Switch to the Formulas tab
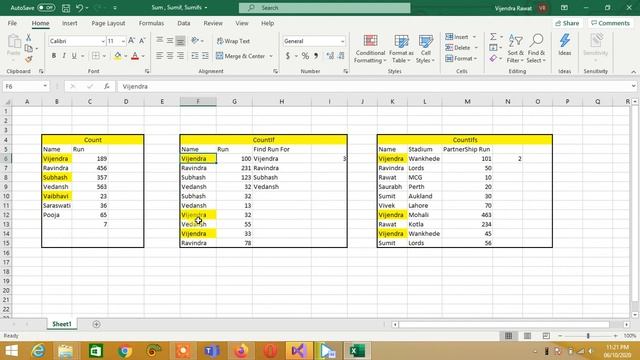The height and width of the screenshot is (360, 640). click(x=151, y=23)
